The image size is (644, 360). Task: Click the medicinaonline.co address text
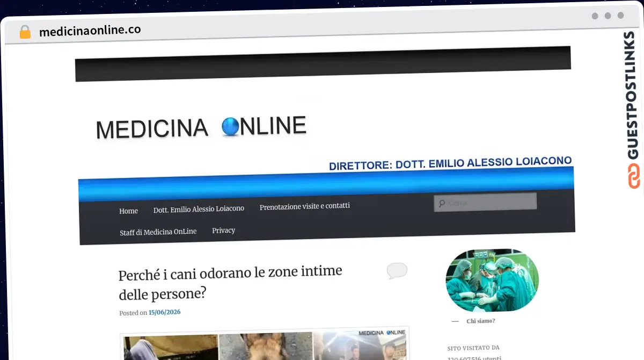pyautogui.click(x=90, y=30)
